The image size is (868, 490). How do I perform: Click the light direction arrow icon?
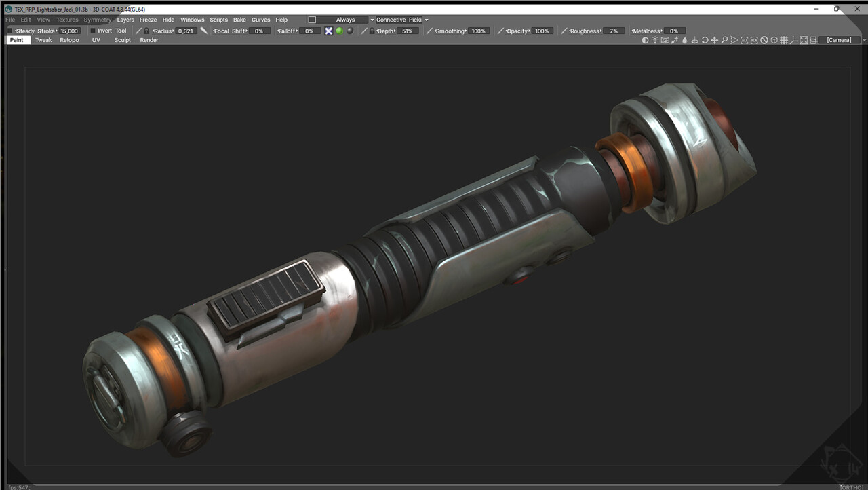(x=675, y=40)
